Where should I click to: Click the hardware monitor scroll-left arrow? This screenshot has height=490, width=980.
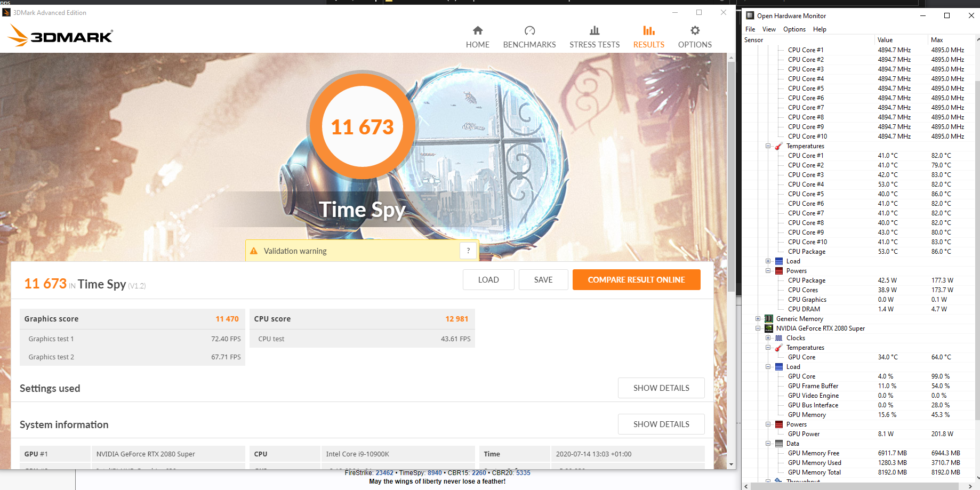click(x=746, y=486)
